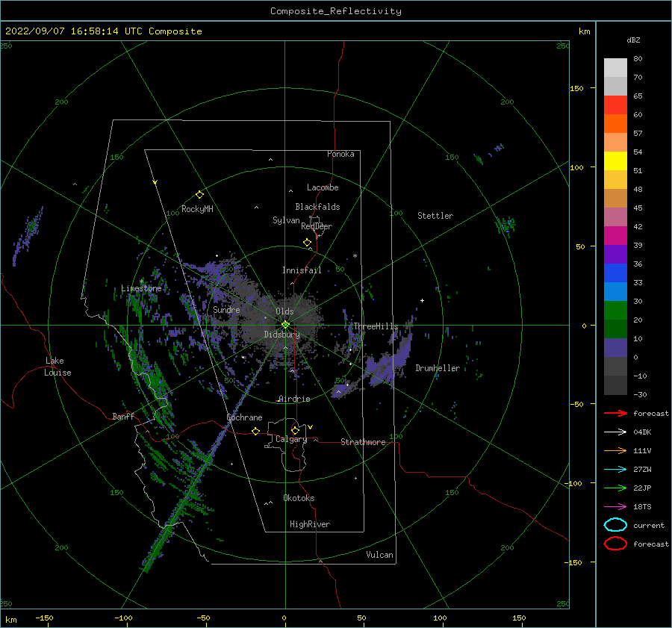
Task: Click the Limestone label on the map
Action: coord(141,288)
